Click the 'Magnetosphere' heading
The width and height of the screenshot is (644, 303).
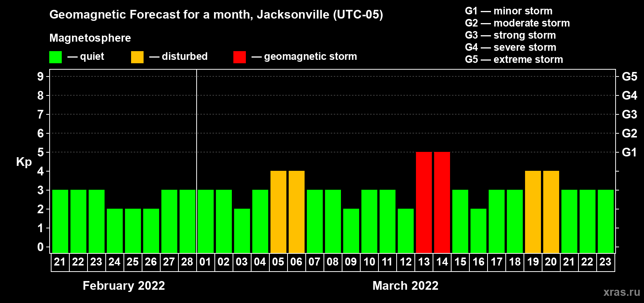(90, 38)
